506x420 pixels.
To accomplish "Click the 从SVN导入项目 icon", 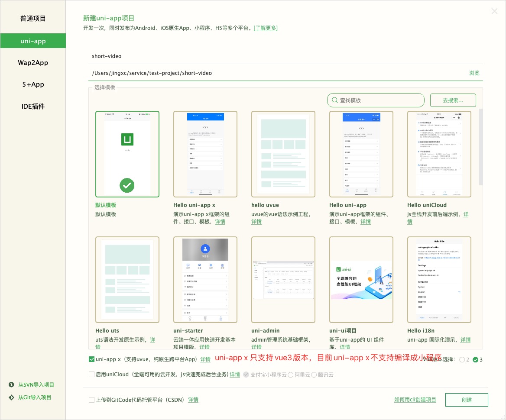I will click(11, 385).
